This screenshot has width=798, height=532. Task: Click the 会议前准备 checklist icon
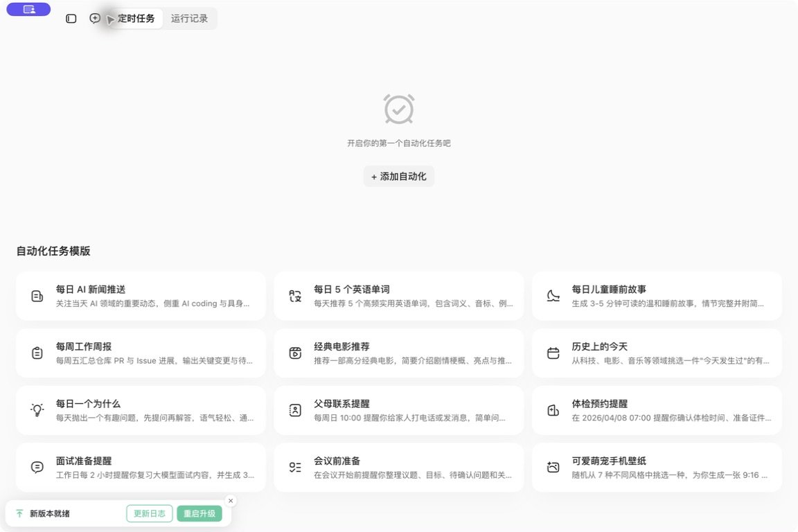click(x=295, y=467)
